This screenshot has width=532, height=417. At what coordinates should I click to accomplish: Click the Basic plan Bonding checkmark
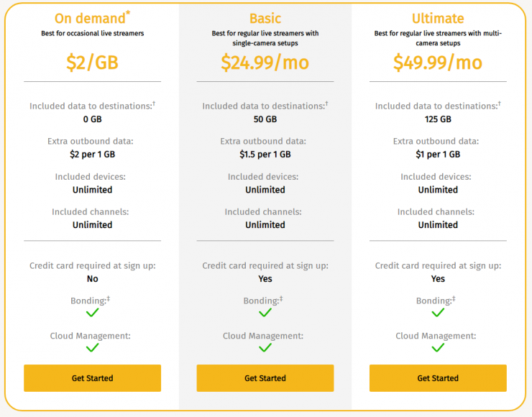coord(265,313)
